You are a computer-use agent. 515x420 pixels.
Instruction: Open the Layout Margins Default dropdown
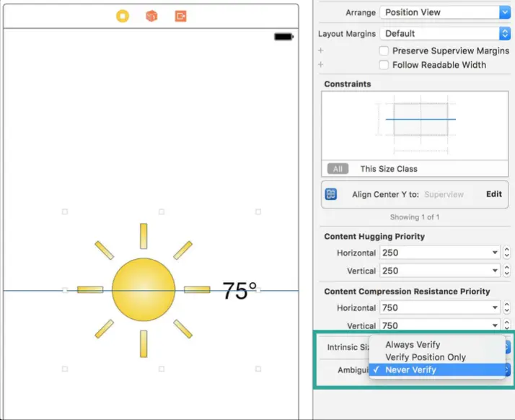coord(445,33)
